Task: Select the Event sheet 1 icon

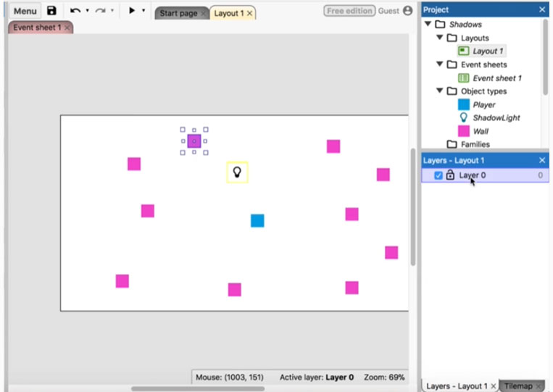Action: [x=463, y=78]
